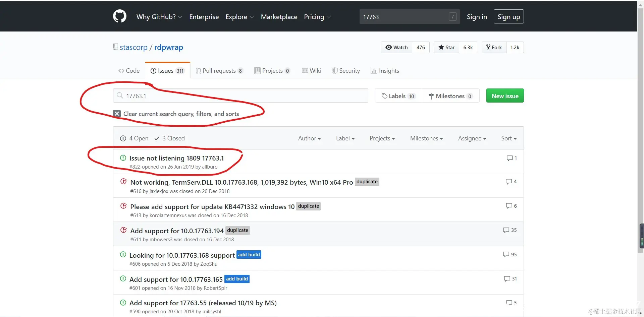
Task: Open the stargazers count 6.3k
Action: pos(468,47)
